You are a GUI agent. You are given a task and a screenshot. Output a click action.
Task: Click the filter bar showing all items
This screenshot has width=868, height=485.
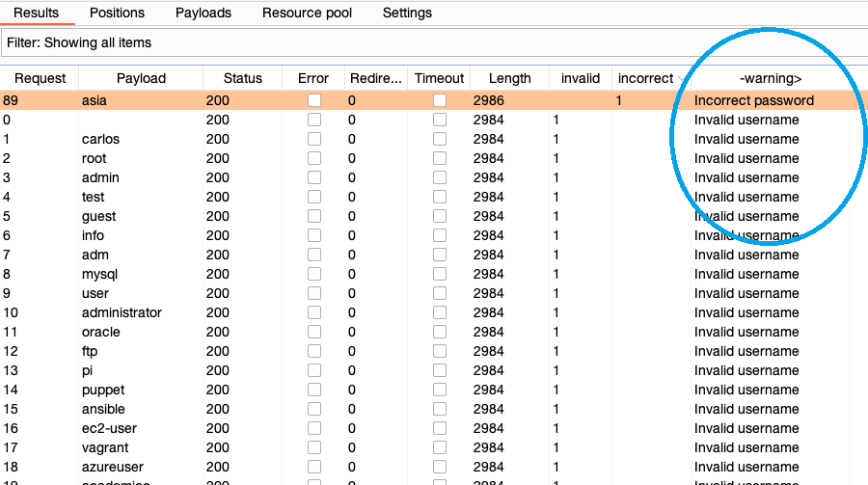coord(434,42)
